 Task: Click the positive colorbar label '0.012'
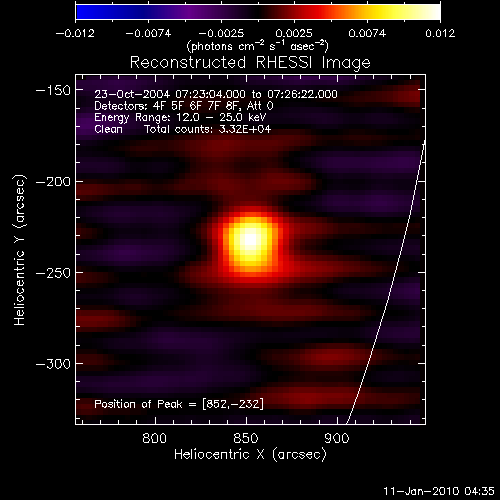click(440, 33)
